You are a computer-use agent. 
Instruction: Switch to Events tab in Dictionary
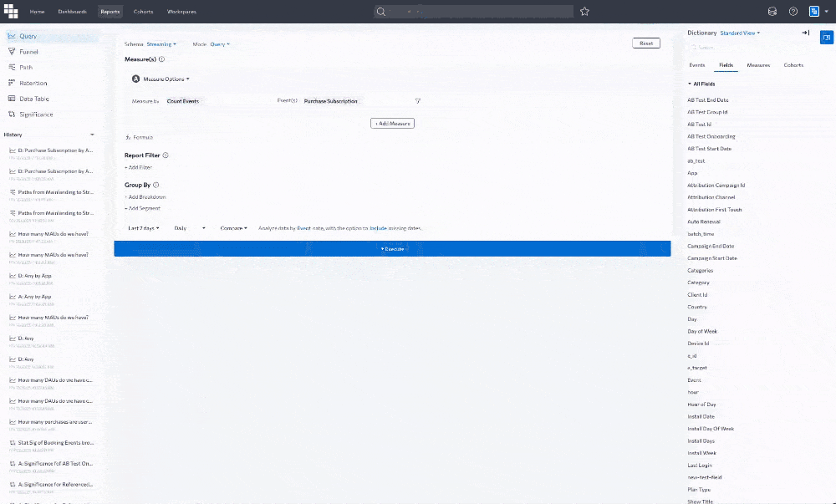(697, 65)
